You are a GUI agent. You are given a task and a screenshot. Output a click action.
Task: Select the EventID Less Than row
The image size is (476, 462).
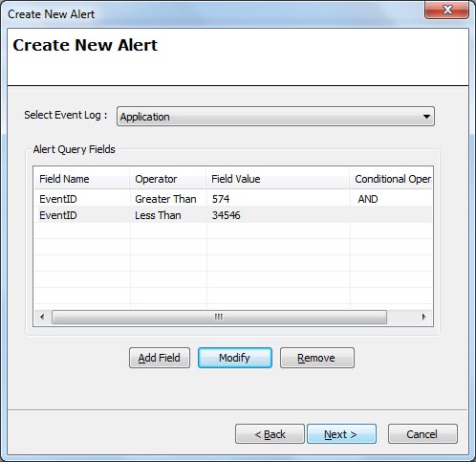(233, 215)
